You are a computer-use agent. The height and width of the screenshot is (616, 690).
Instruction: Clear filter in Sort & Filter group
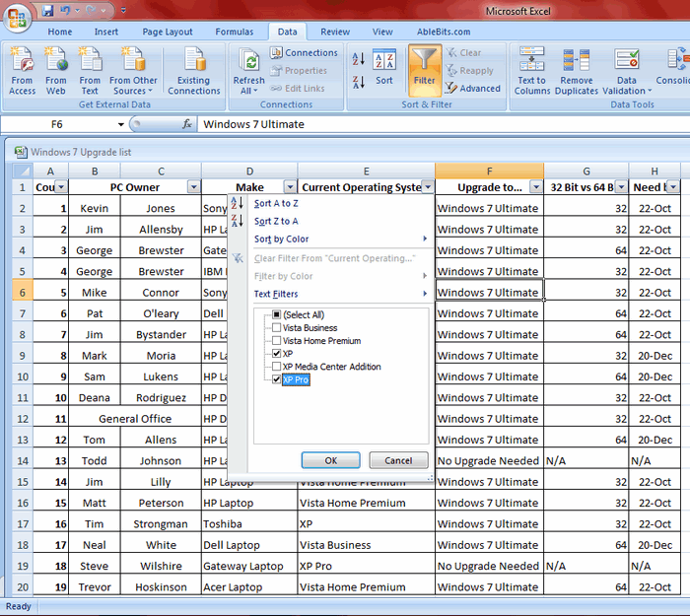464,53
